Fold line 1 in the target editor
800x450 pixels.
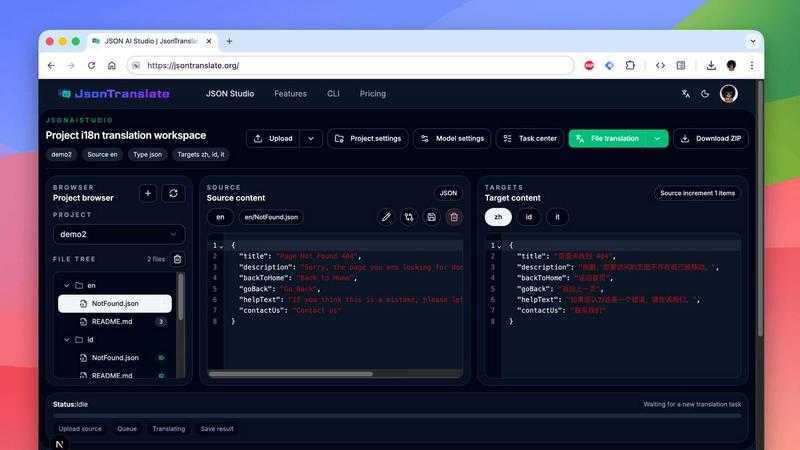tap(499, 246)
